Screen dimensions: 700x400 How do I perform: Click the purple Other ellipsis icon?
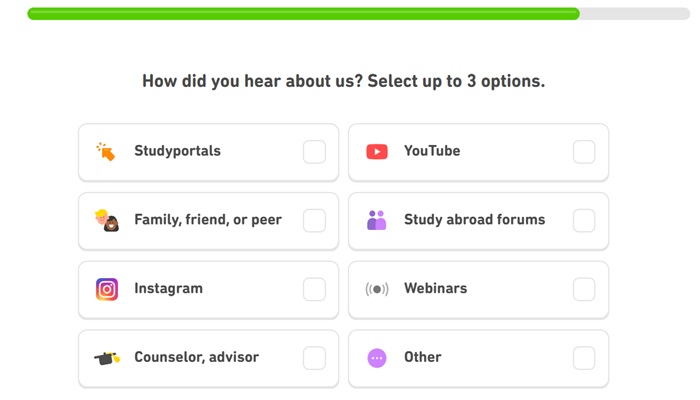(377, 358)
